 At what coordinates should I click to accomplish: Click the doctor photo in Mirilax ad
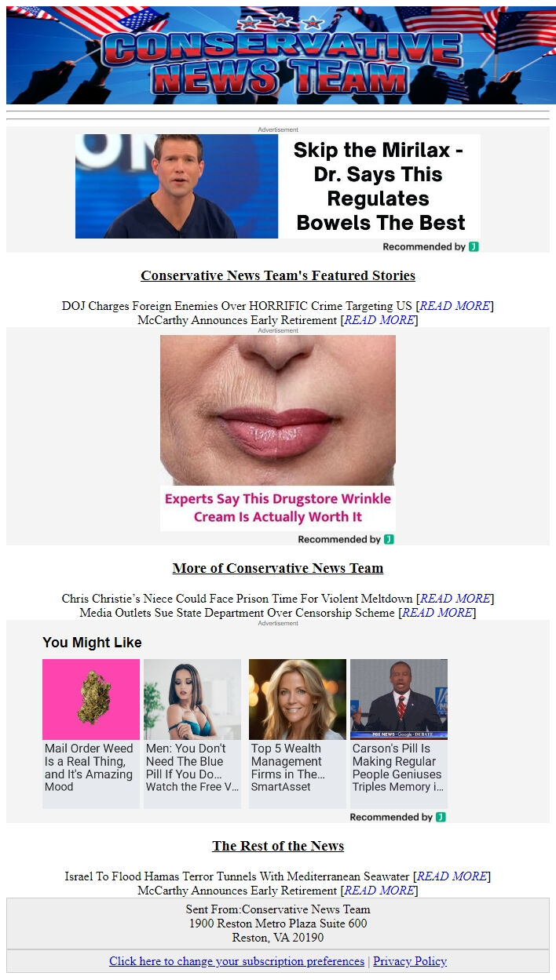(x=177, y=186)
